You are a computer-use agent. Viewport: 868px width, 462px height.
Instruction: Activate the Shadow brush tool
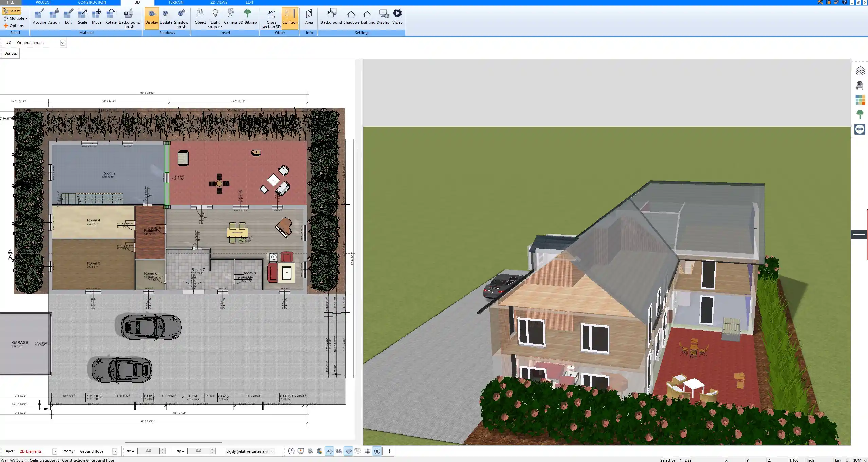(181, 17)
